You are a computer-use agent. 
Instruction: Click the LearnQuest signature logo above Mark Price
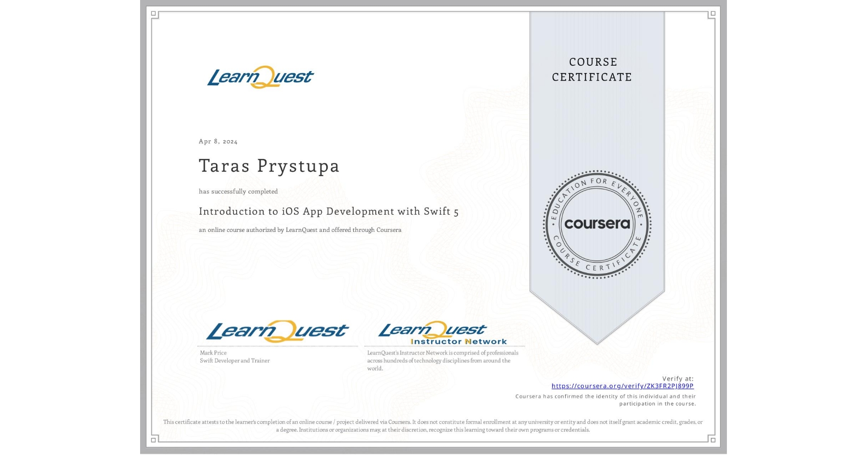pos(277,331)
